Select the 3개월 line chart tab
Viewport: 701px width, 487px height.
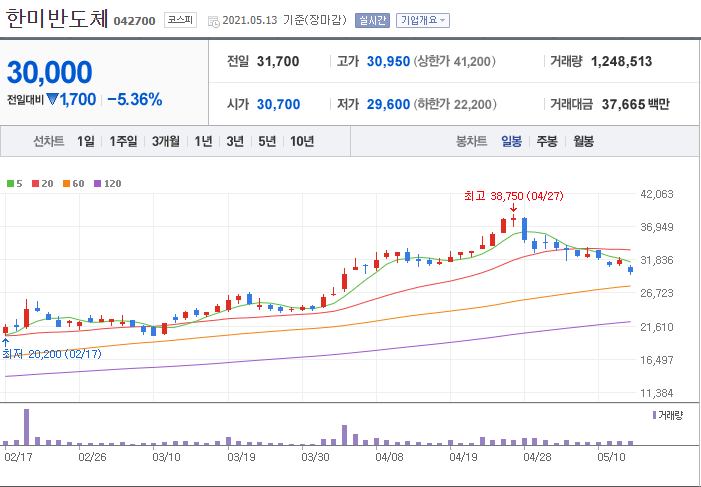(x=166, y=142)
